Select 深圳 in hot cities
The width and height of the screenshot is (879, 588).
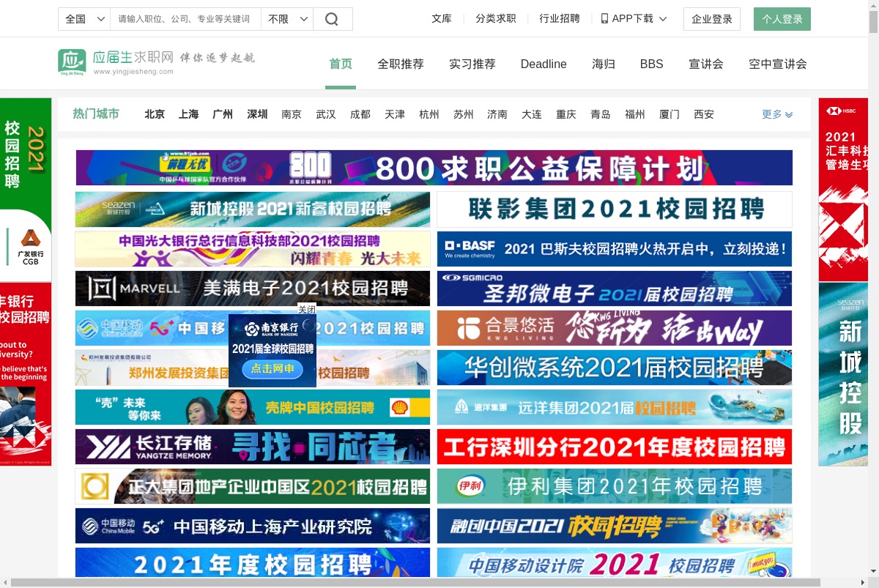(257, 114)
